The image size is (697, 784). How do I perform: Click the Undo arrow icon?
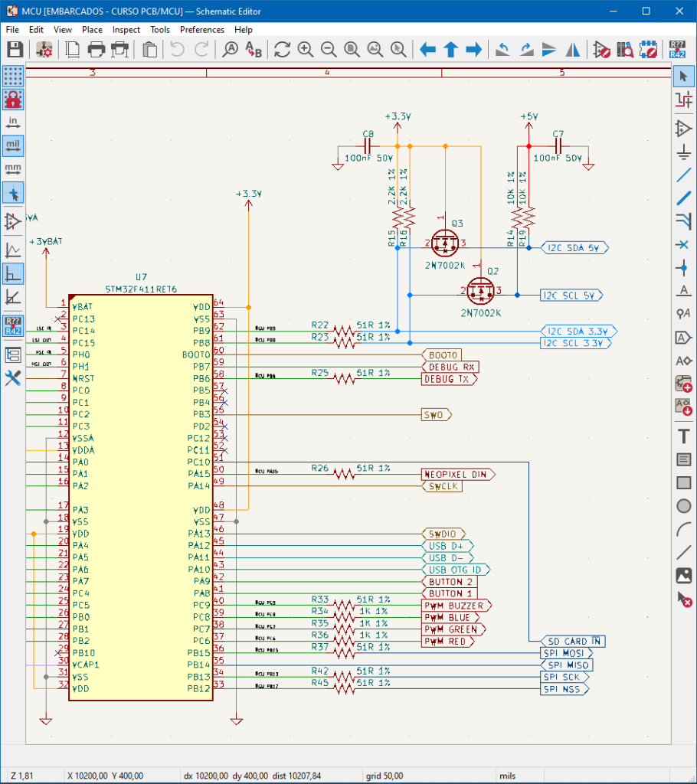[177, 50]
